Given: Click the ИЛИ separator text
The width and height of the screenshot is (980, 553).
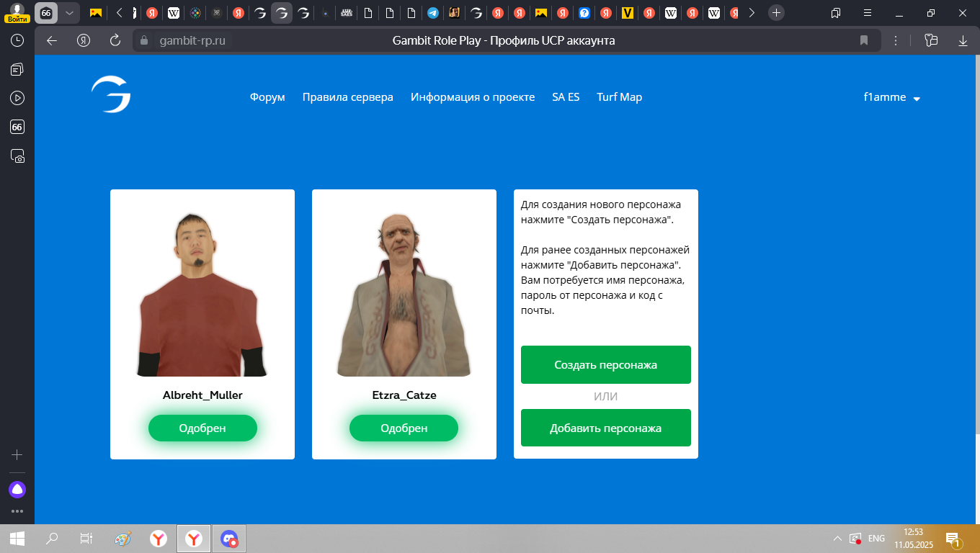Looking at the screenshot, I should pyautogui.click(x=606, y=397).
